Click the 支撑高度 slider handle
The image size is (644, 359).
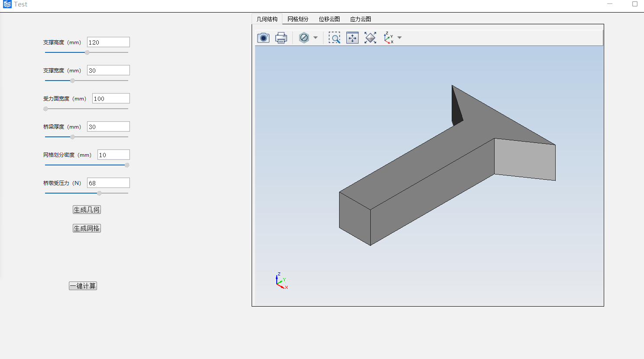pos(87,52)
